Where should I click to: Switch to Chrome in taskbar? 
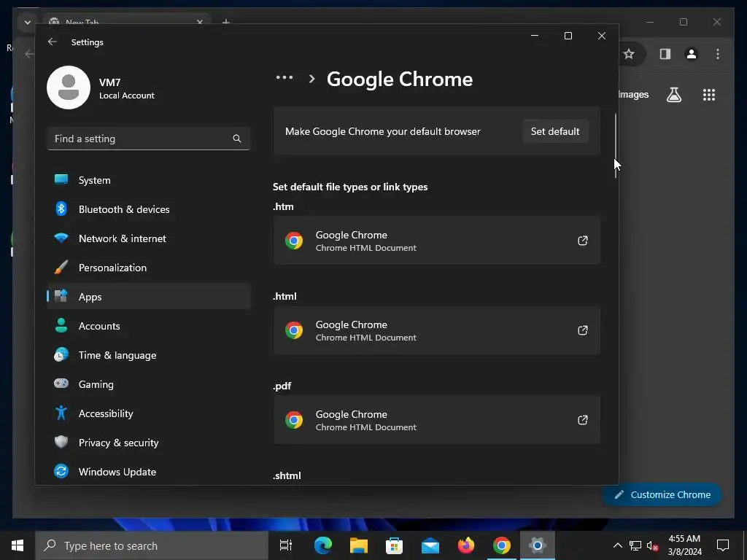pos(502,545)
